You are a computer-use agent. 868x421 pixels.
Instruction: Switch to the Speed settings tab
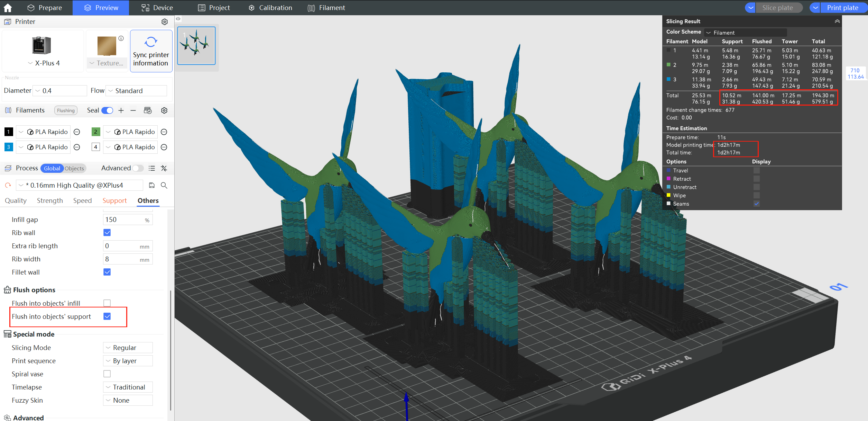(x=82, y=200)
